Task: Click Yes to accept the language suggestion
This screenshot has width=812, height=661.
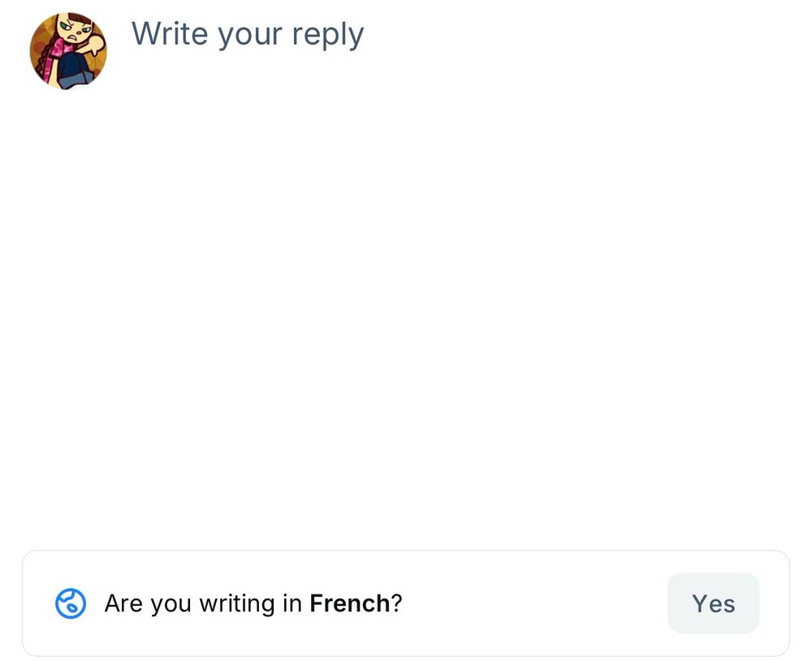Action: coord(712,603)
